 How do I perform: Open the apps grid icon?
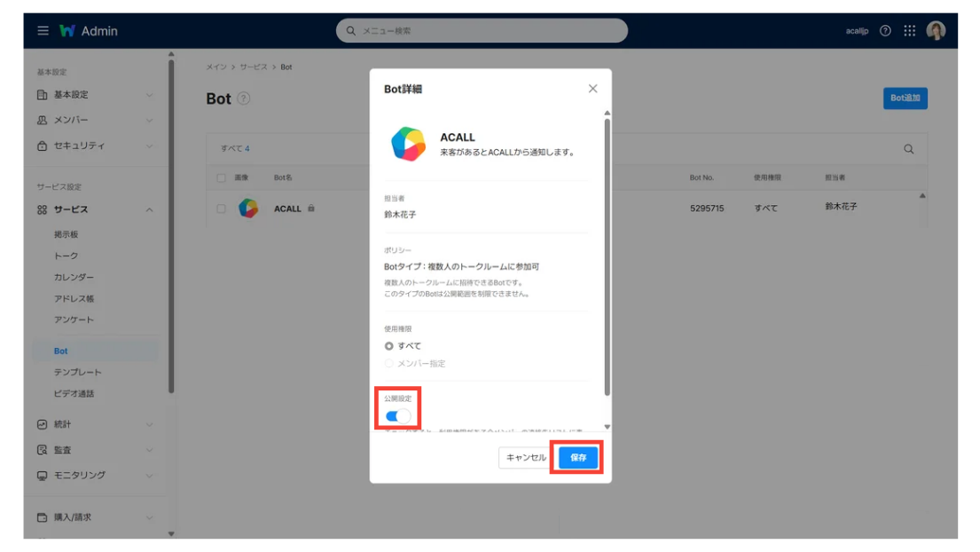click(x=909, y=31)
